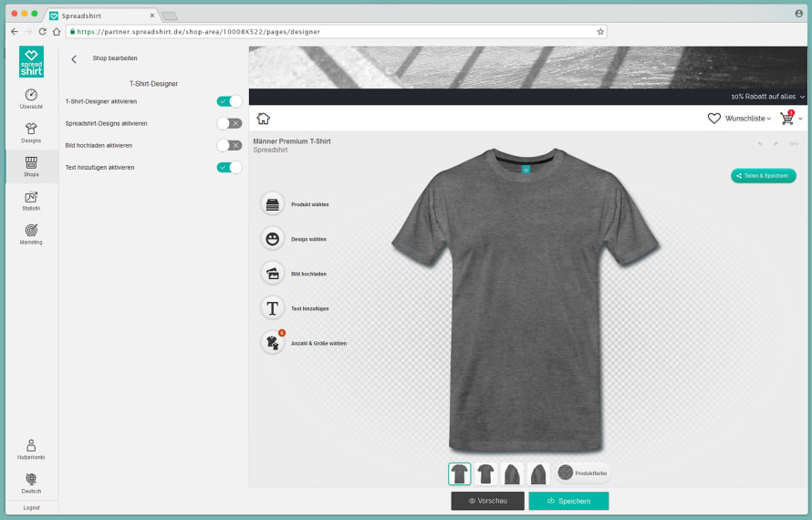Screen dimensions: 812x520
Task: Click the Bild hochladen icon
Action: point(273,274)
